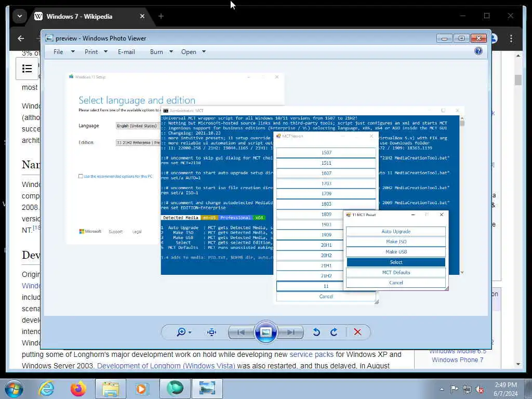Click the Photo Viewer taskbar button

point(207,389)
